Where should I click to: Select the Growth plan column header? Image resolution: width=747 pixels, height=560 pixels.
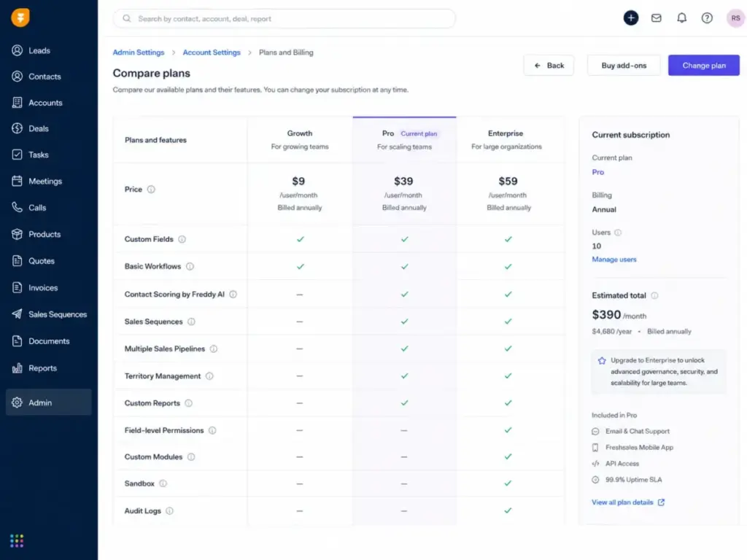[300, 140]
